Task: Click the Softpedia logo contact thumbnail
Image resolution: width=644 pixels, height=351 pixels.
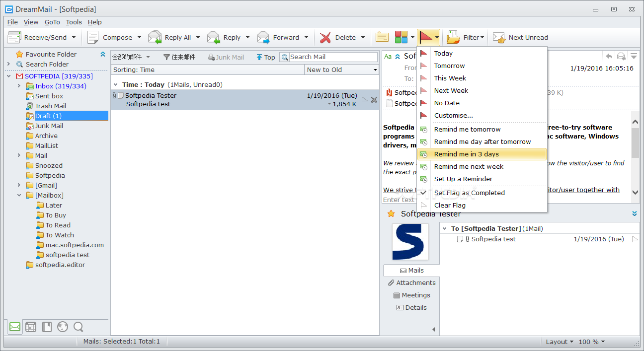Action: point(410,242)
